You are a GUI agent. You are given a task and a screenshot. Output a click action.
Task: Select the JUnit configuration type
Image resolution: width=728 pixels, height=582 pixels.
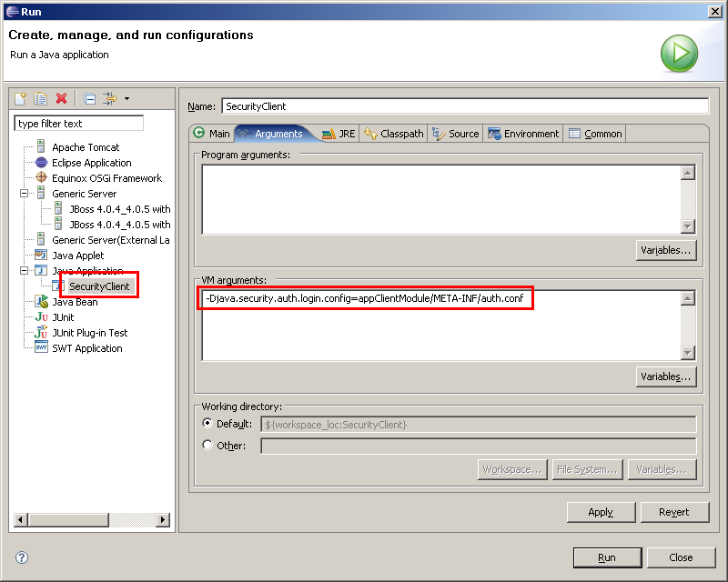point(63,317)
